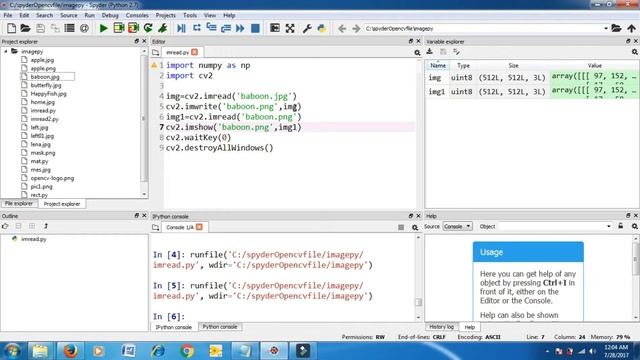Lock the Help pane with padlock icon
Screen dimensions: 640x360
620,226
